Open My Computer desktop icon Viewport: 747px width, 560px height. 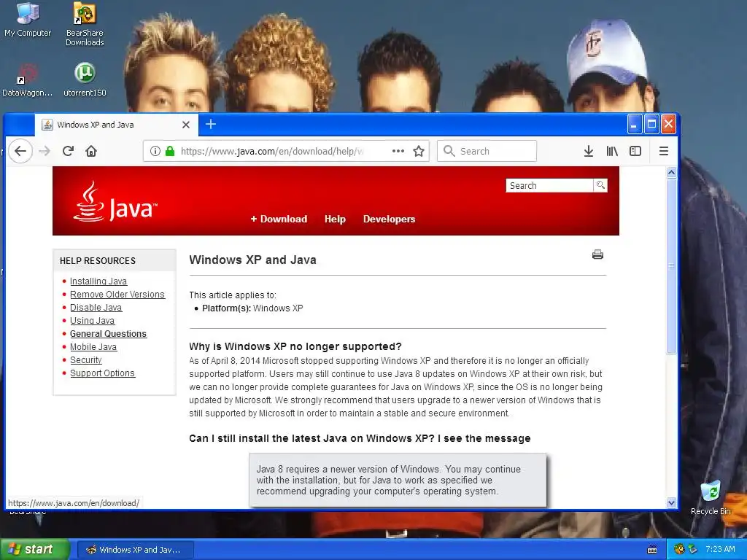click(28, 20)
